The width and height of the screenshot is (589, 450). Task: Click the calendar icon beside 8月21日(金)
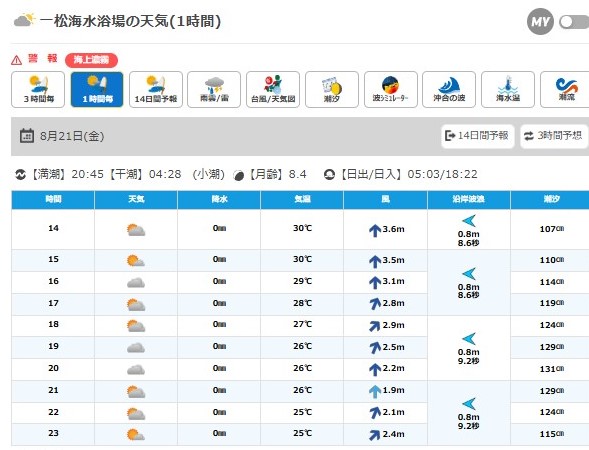[x=27, y=136]
